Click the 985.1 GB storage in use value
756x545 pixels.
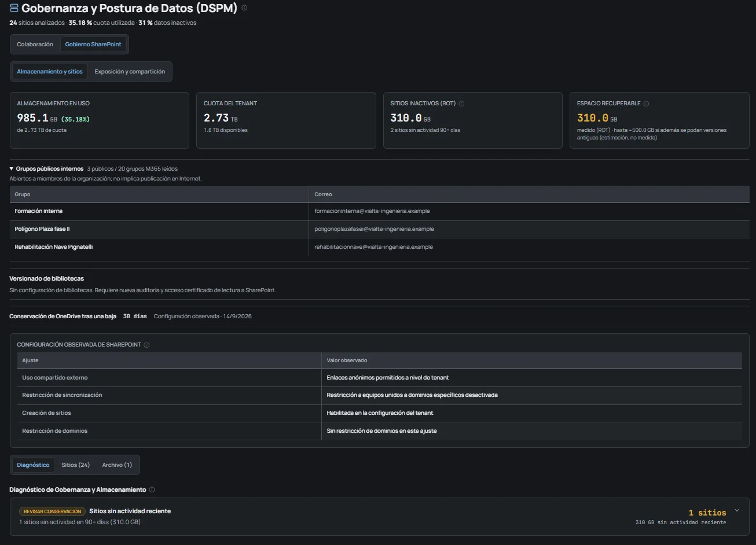click(x=37, y=118)
